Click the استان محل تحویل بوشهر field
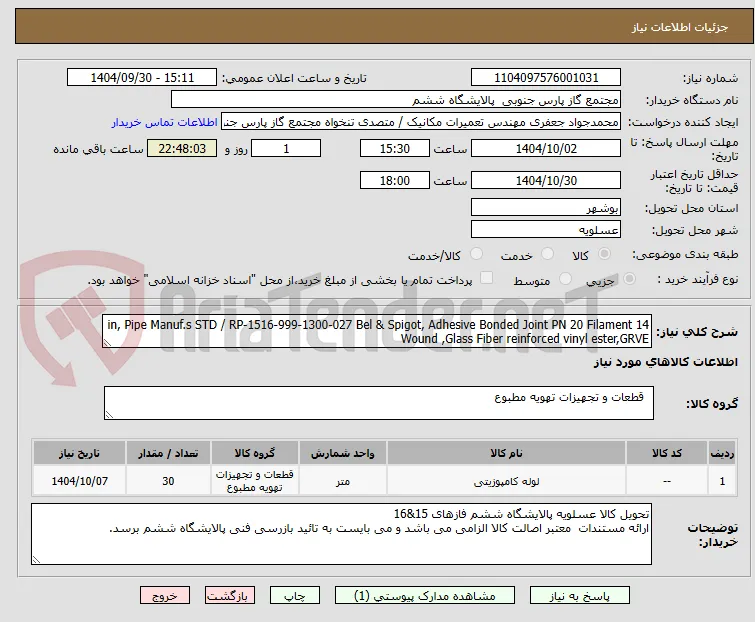 click(546, 207)
